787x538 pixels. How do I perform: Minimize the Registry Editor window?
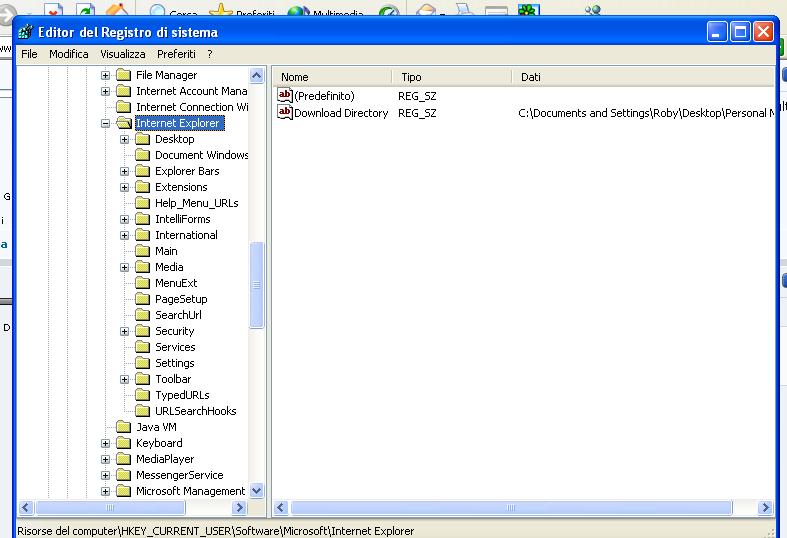(x=717, y=32)
